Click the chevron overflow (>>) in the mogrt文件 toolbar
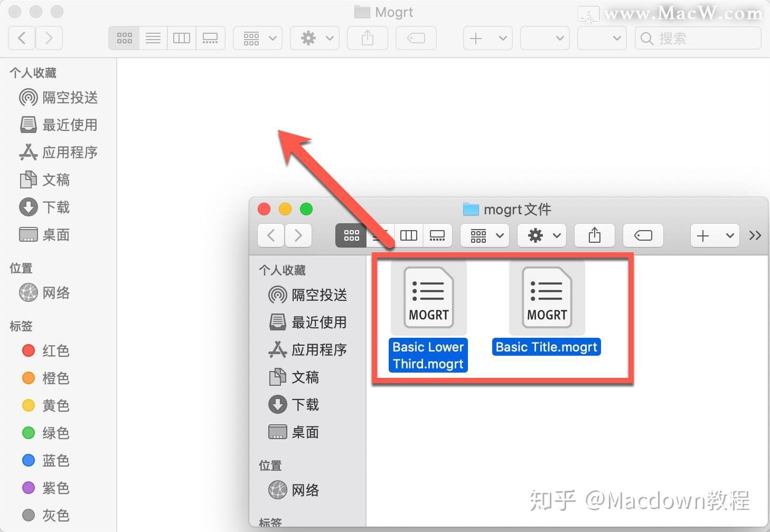Screen dimensions: 770x532 click(755, 235)
